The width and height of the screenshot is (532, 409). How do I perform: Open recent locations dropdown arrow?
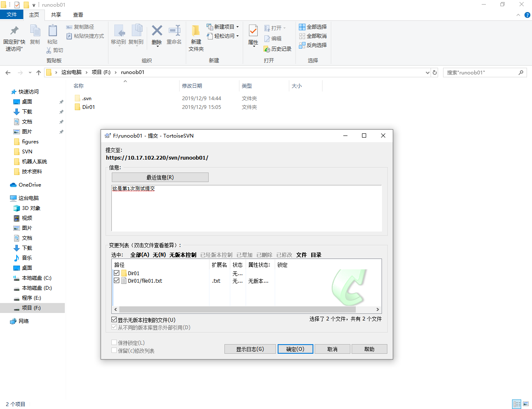30,73
